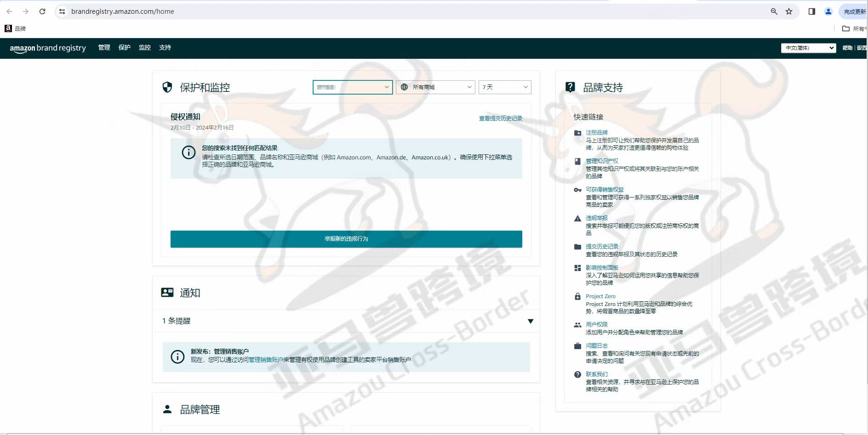Open the 违规举报 quick link
This screenshot has width=868, height=435.
(x=597, y=218)
